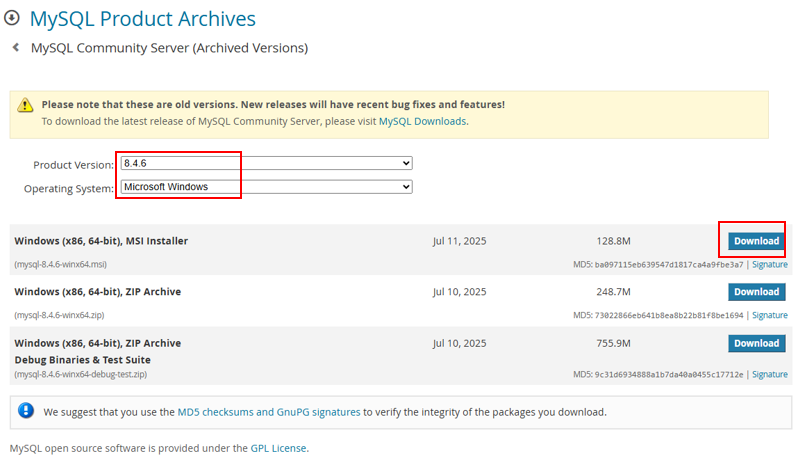Screen dimensions: 799x455
Task: Click the download circle icon beside page title
Action: coord(12,18)
